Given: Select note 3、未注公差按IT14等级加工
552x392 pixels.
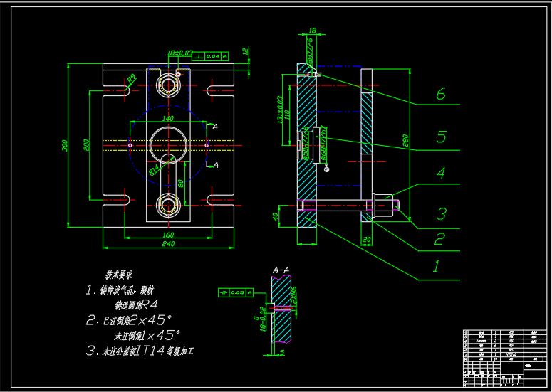Looking at the screenshot, I should point(140,351).
